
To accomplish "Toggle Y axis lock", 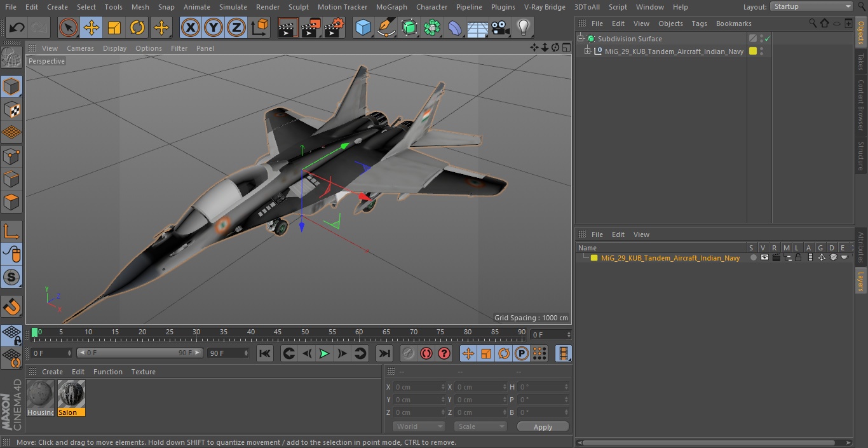I will [214, 27].
